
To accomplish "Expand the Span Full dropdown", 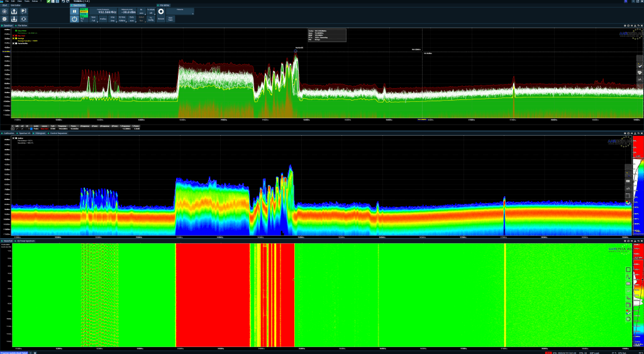I will (93, 19).
